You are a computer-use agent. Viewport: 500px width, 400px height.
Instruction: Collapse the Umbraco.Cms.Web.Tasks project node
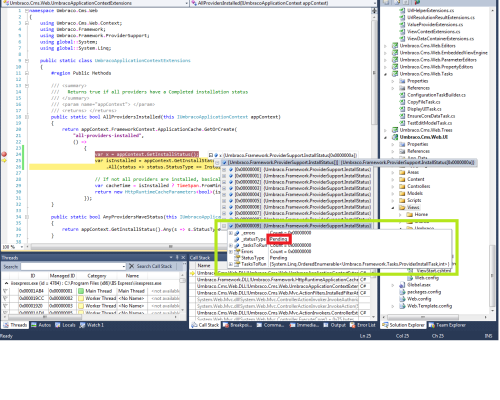point(386,74)
